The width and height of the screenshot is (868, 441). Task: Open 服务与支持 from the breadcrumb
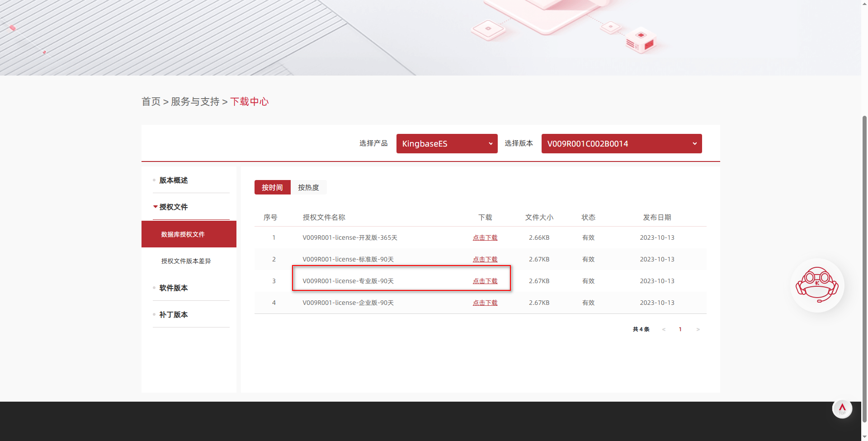point(195,101)
